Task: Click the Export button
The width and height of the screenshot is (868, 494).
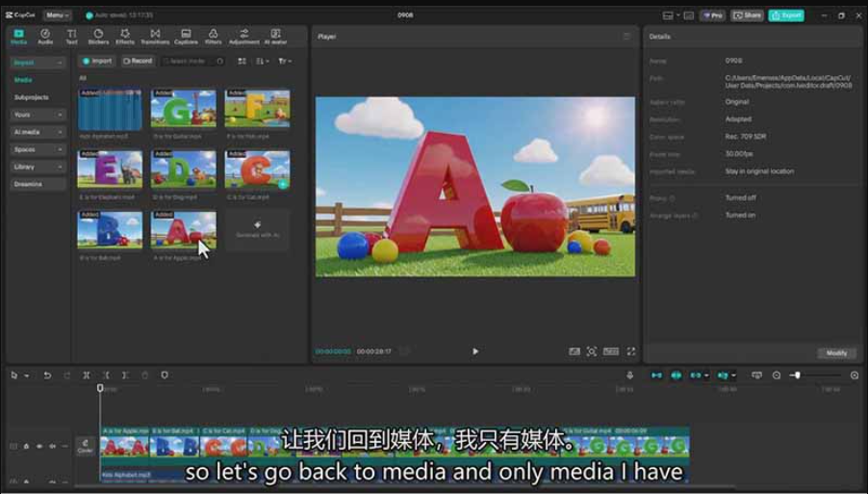Action: (x=786, y=15)
